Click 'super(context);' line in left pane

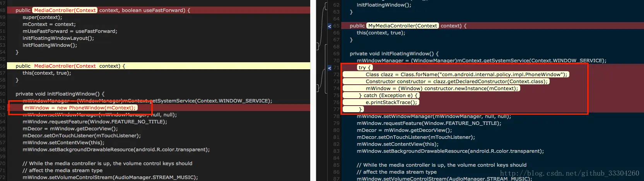(42, 17)
